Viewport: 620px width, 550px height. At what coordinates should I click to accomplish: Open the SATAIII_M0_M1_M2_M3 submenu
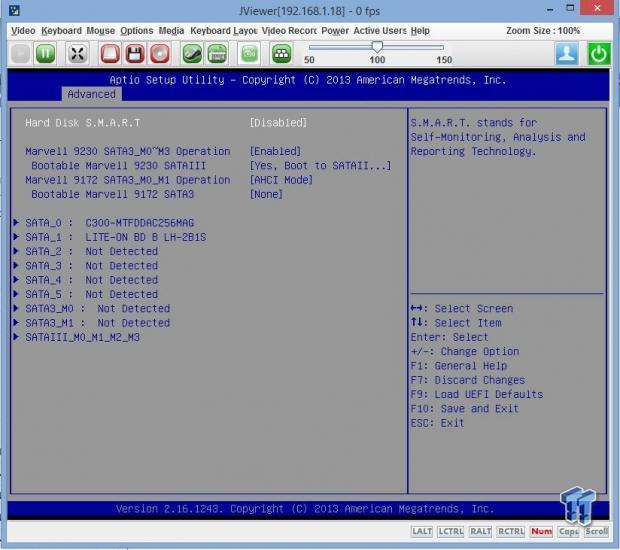76,337
